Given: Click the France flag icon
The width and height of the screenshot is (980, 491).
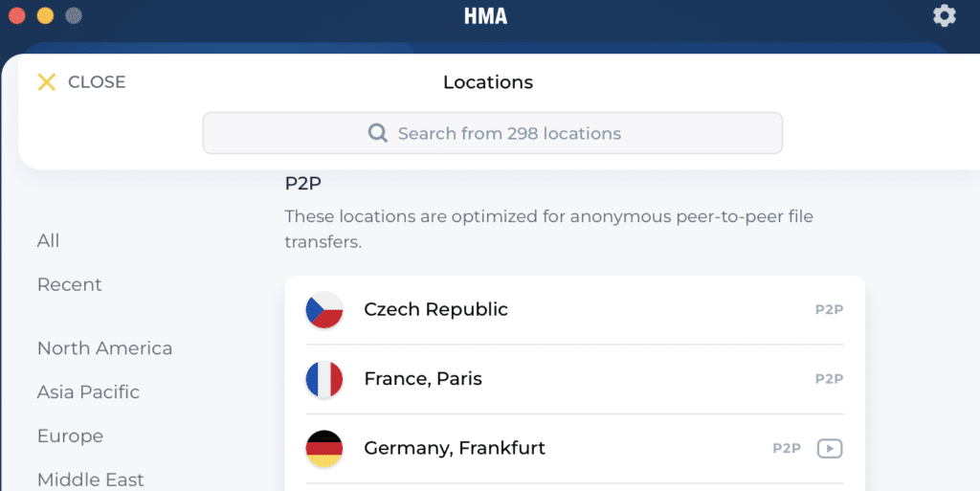Looking at the screenshot, I should coord(324,379).
